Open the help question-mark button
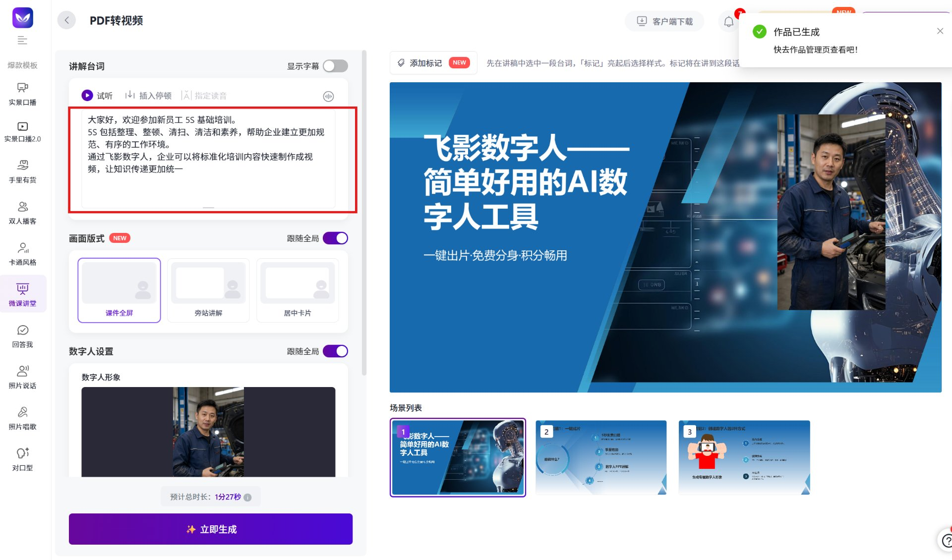Screen dimensions: 952x560 point(946,540)
